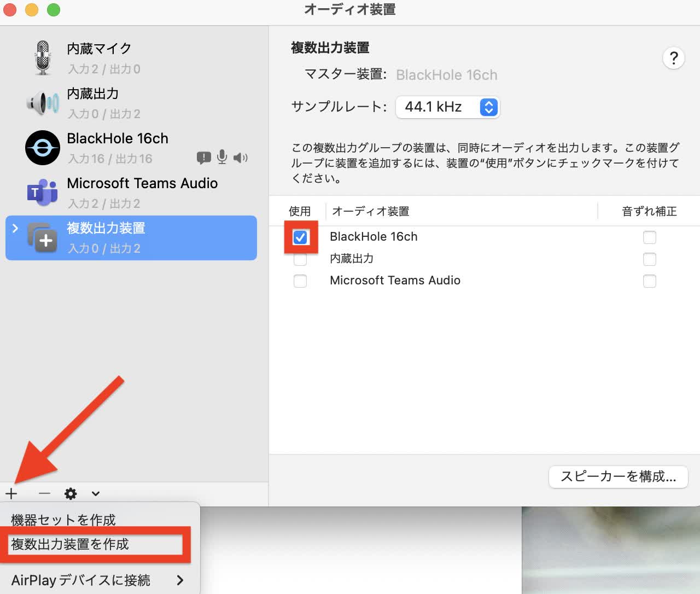Open the サンプルレート 44.1 kHz dropdown
The height and width of the screenshot is (594, 700).
[448, 107]
